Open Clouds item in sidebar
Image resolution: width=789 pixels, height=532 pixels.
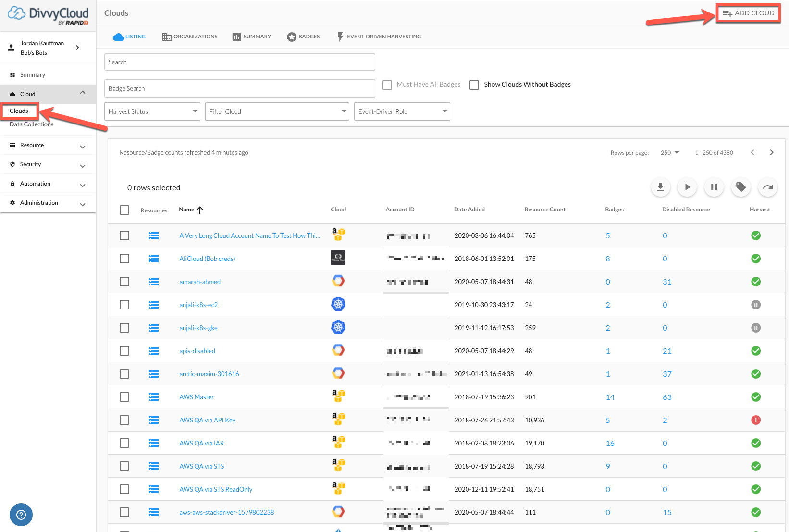[19, 111]
